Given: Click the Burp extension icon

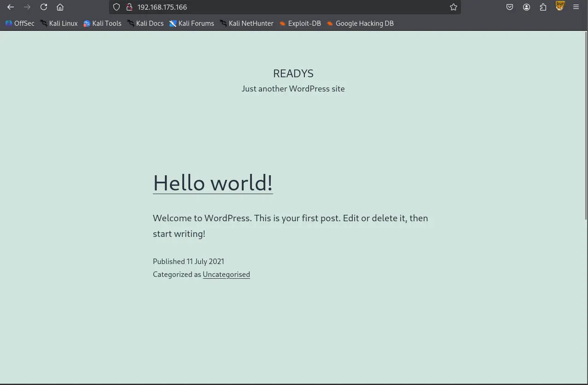Looking at the screenshot, I should tap(560, 6).
